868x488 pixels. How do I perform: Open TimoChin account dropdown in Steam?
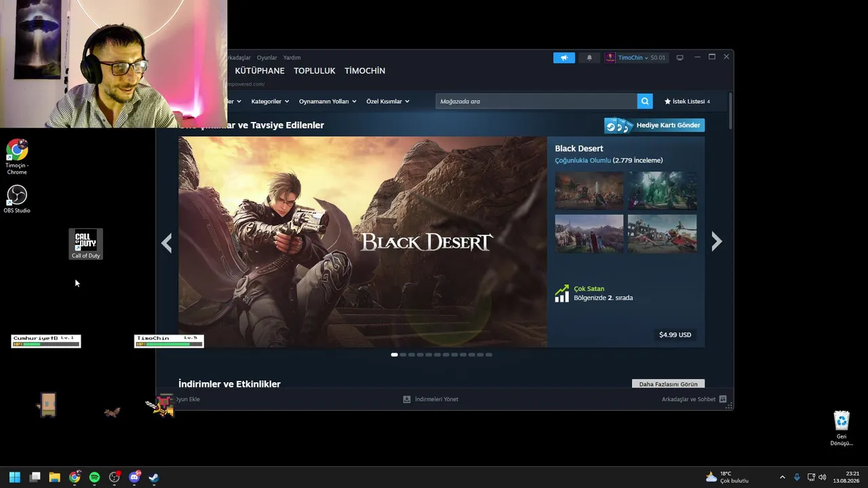point(635,58)
